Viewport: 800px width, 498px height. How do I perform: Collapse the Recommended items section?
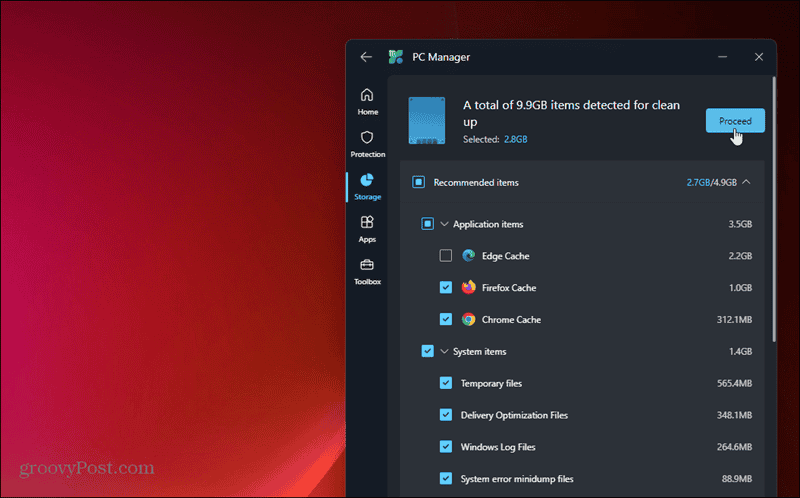746,182
